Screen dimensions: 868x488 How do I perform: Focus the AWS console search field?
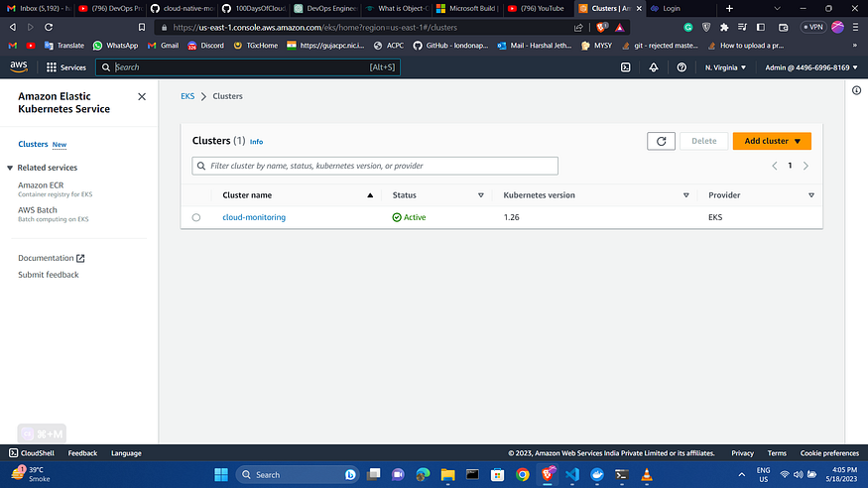pyautogui.click(x=248, y=67)
